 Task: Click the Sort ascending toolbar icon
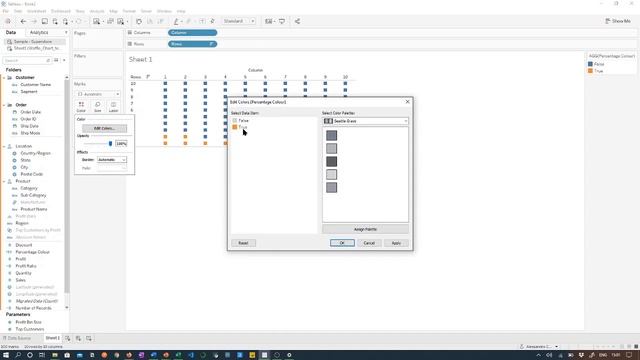pyautogui.click(x=150, y=21)
